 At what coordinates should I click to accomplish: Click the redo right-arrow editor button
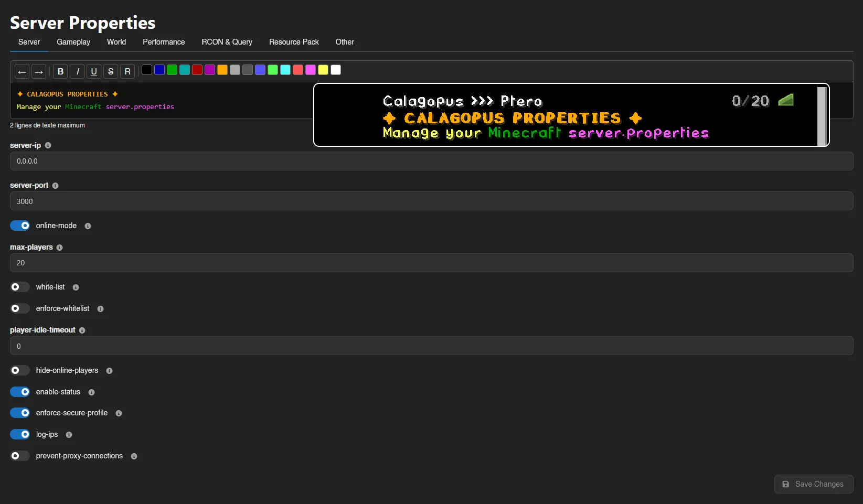pos(39,71)
